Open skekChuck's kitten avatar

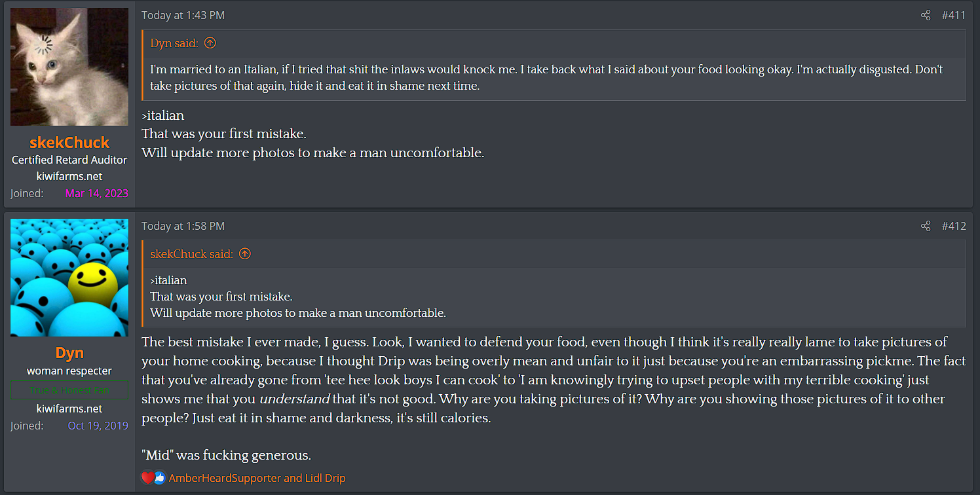click(69, 67)
